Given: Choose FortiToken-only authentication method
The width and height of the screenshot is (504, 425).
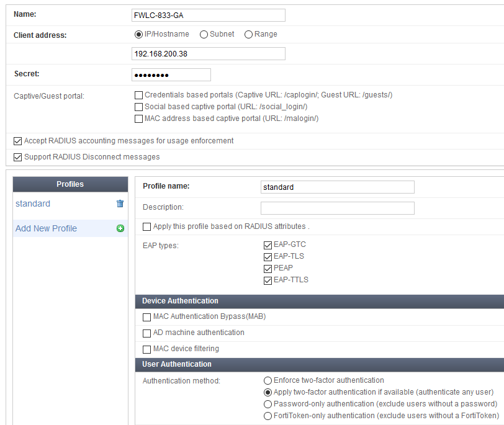Looking at the screenshot, I should click(268, 416).
